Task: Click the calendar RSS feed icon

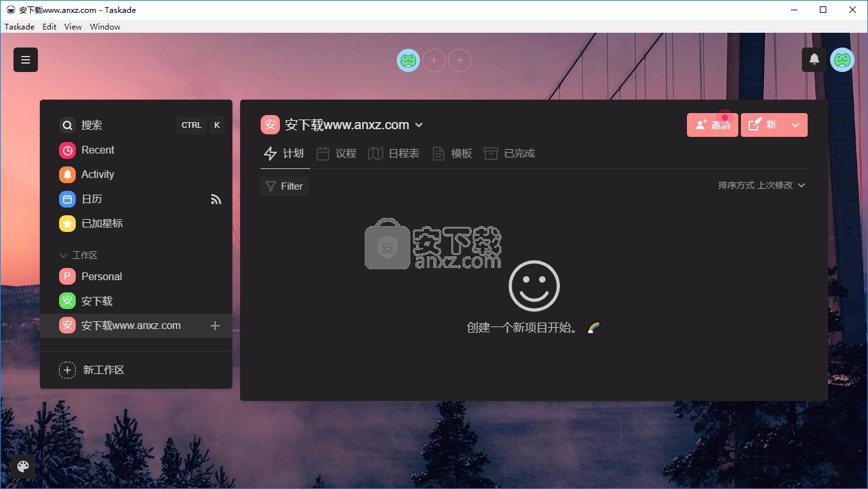Action: [x=216, y=199]
